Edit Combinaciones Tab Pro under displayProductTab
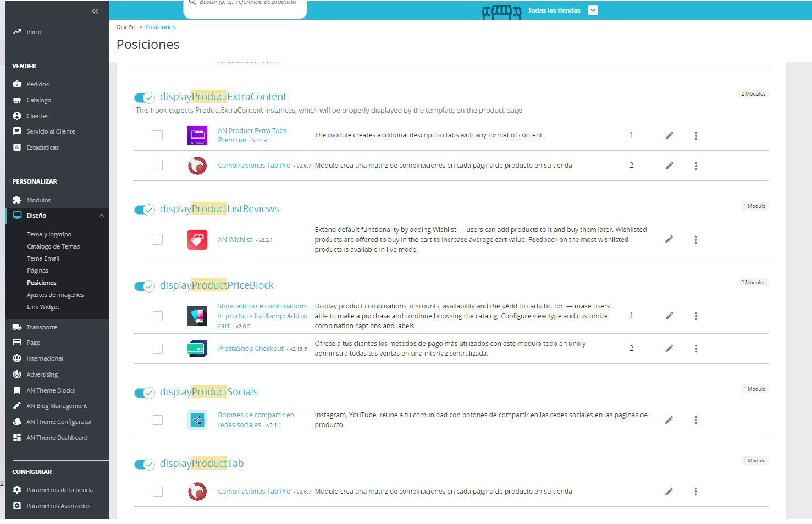This screenshot has width=812, height=524. (x=669, y=492)
